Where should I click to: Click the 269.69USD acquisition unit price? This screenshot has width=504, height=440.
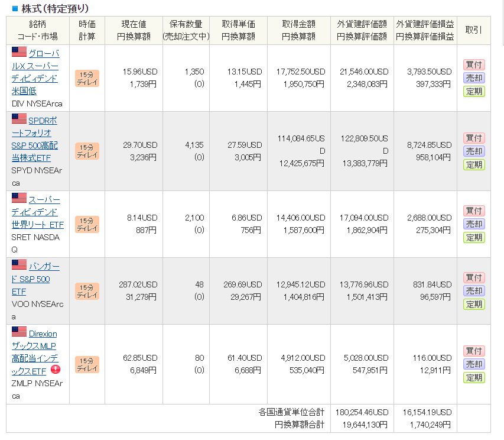point(243,284)
